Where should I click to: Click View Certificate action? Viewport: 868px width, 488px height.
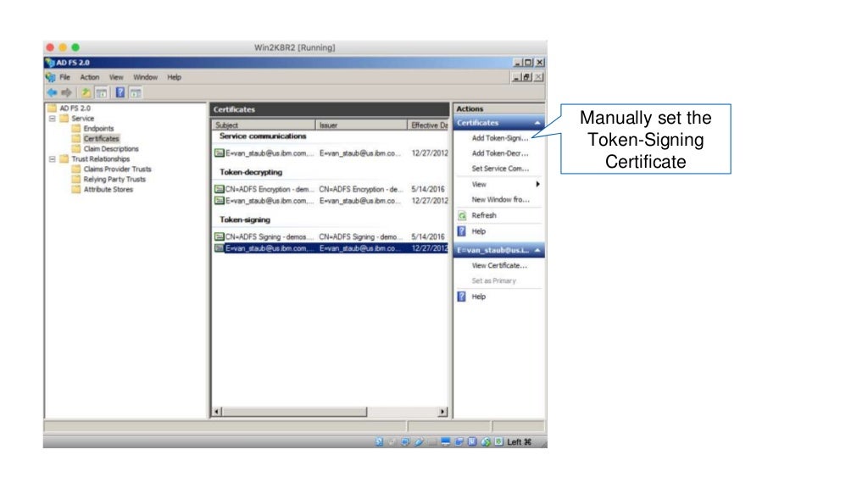(x=499, y=265)
